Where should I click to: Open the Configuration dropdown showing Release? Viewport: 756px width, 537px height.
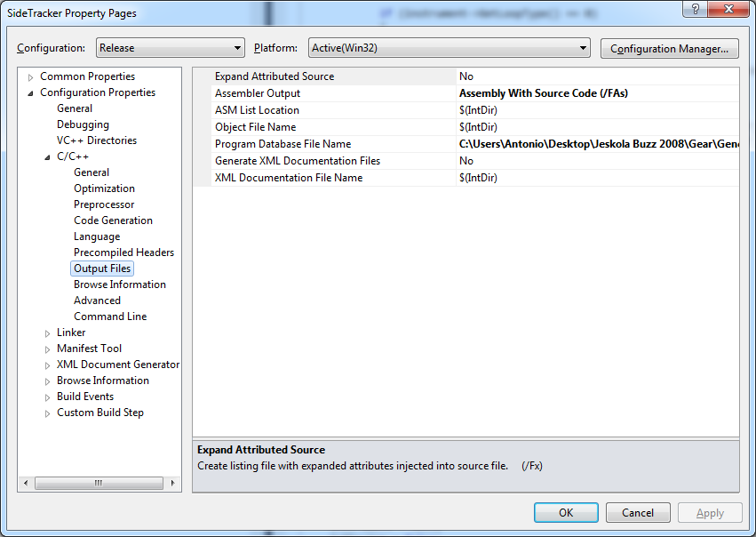pyautogui.click(x=171, y=48)
